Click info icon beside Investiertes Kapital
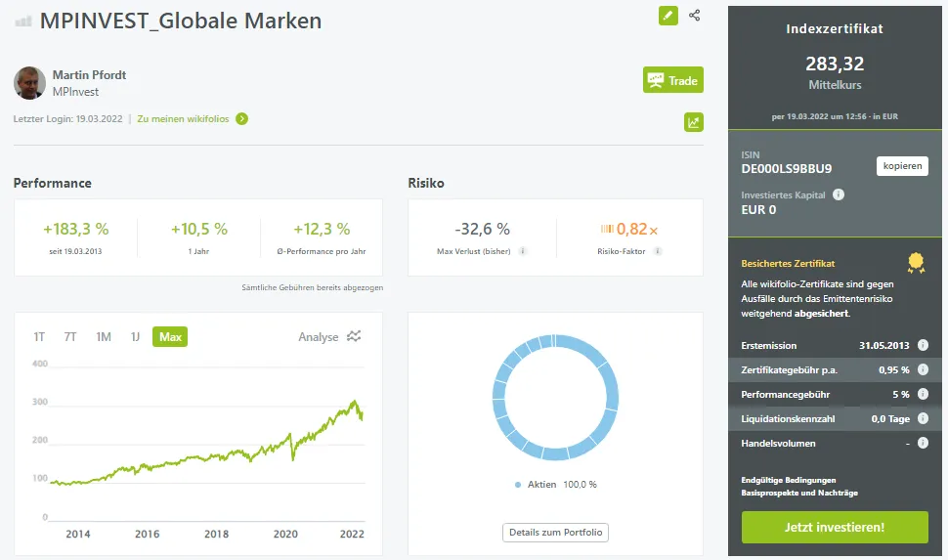The height and width of the screenshot is (560, 948). [x=839, y=194]
